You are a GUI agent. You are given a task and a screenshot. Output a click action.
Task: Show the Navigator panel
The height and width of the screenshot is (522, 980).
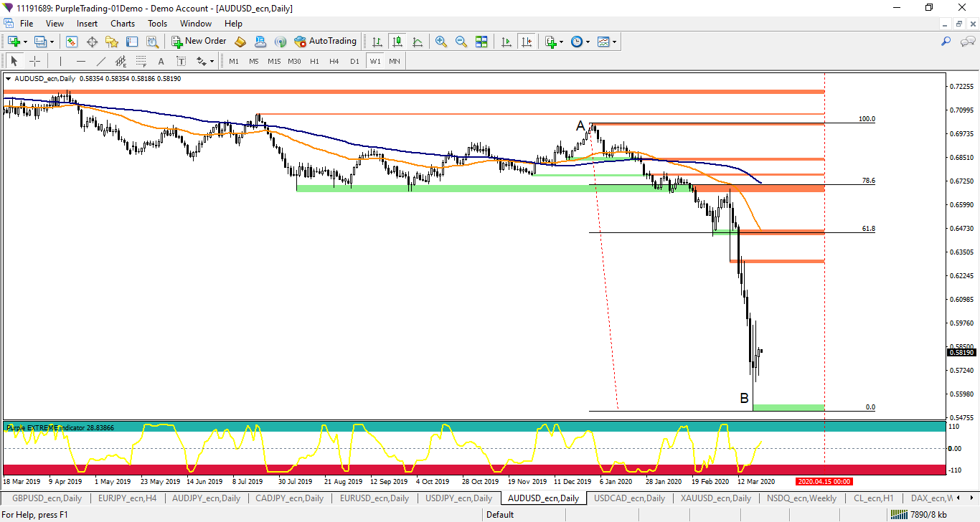112,42
